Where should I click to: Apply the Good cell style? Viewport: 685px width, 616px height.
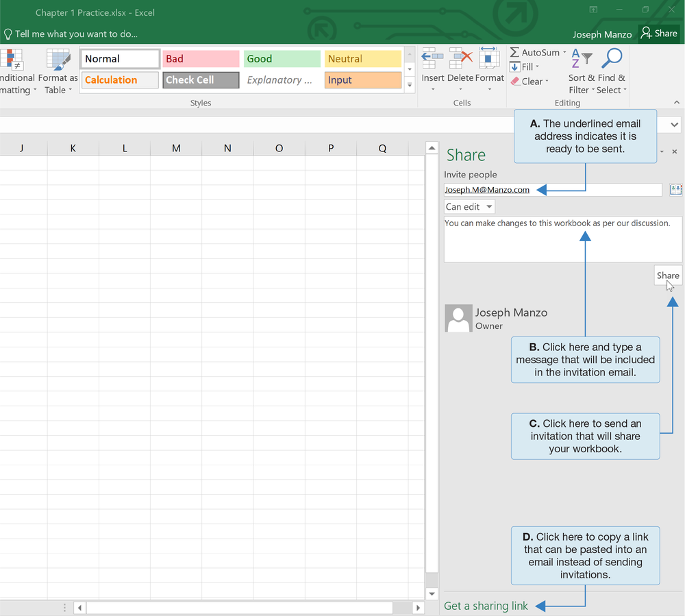(282, 59)
